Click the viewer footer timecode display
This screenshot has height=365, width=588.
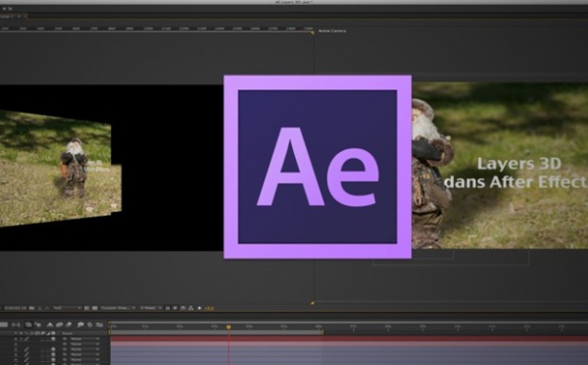pyautogui.click(x=16, y=308)
